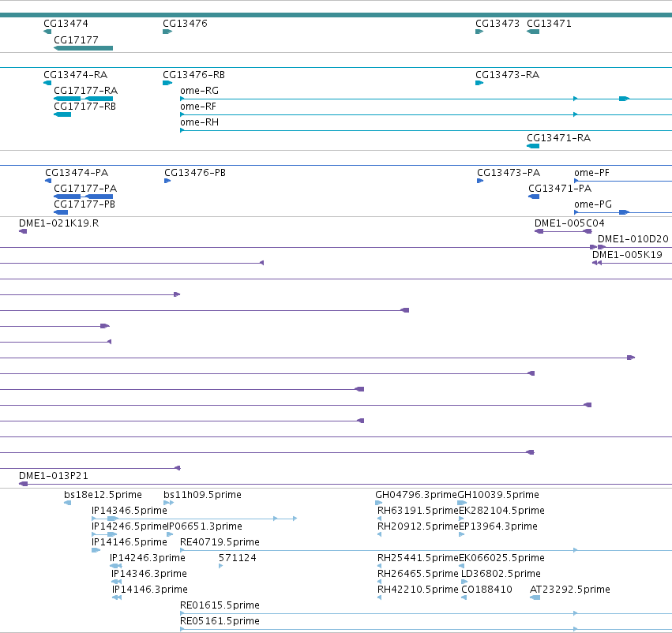672x633 pixels.
Task: Open BAC clone DME1-005C04
Action: 569,223
